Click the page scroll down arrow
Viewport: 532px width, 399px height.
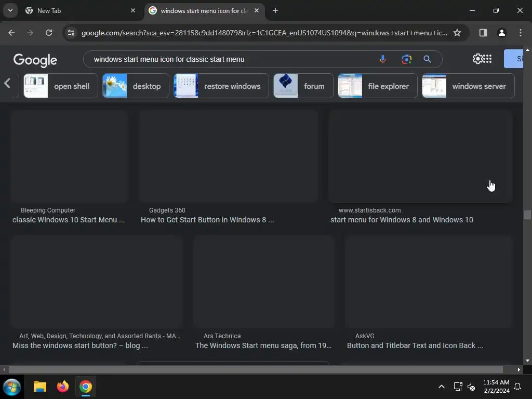click(527, 361)
